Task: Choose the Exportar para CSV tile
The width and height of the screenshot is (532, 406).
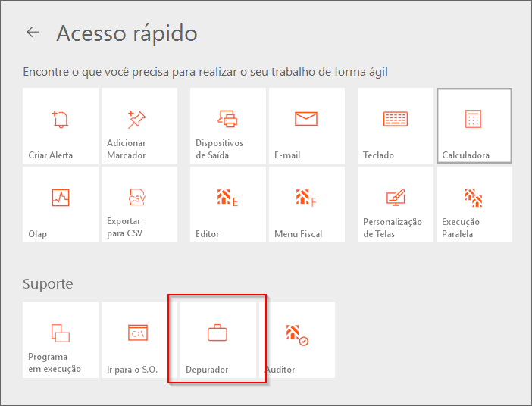Action: tap(139, 205)
